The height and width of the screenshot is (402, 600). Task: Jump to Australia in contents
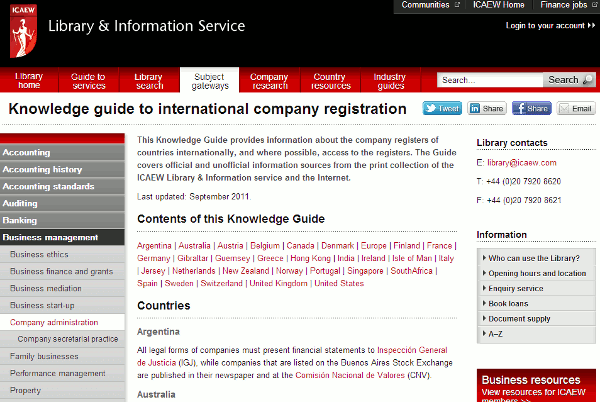[194, 246]
